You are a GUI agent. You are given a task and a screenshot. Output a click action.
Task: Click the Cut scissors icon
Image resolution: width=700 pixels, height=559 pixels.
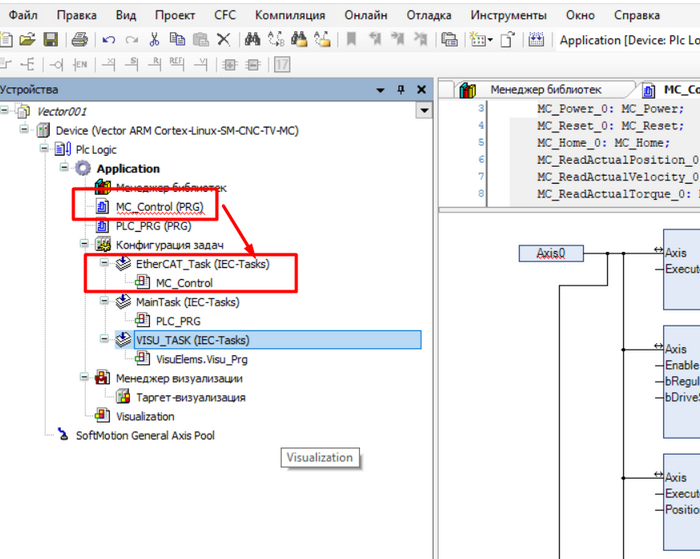154,40
